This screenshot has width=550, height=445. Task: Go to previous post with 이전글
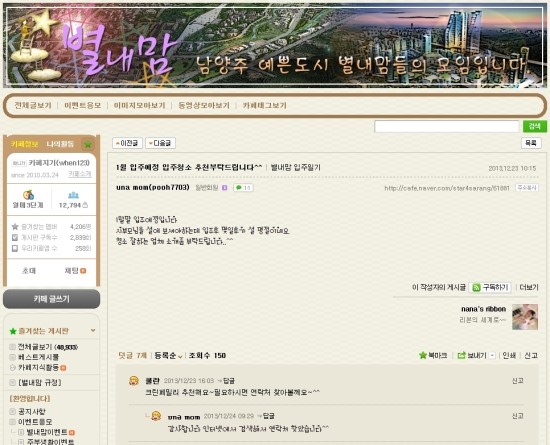click(127, 143)
